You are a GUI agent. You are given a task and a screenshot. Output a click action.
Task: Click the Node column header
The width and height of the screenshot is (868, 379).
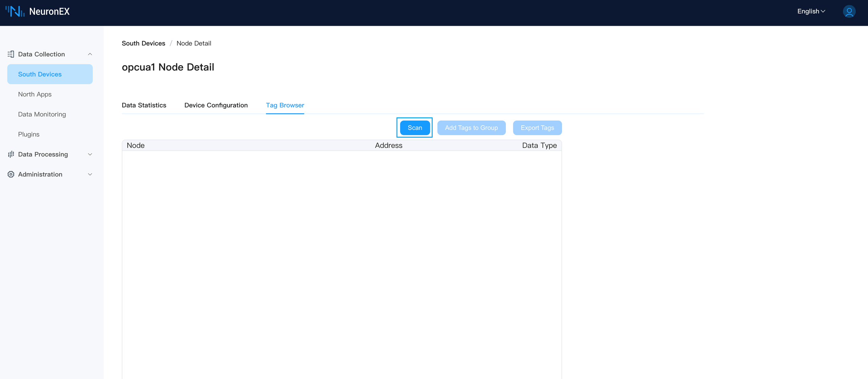pyautogui.click(x=136, y=145)
